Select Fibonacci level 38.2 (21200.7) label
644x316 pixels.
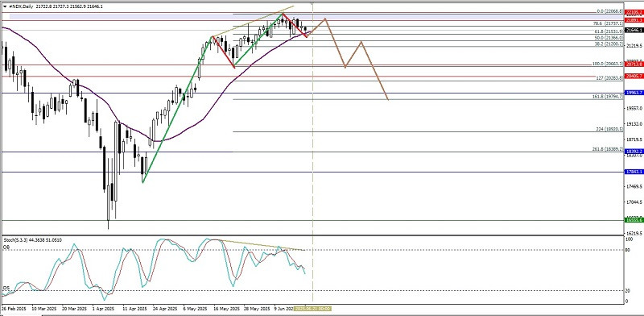(x=609, y=44)
